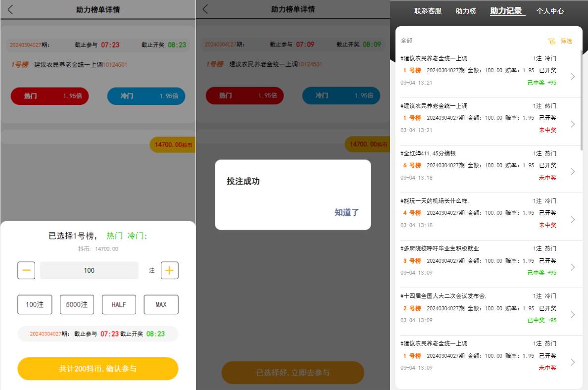Switch to the 联系客服 tab
The width and height of the screenshot is (588, 390).
tap(428, 10)
